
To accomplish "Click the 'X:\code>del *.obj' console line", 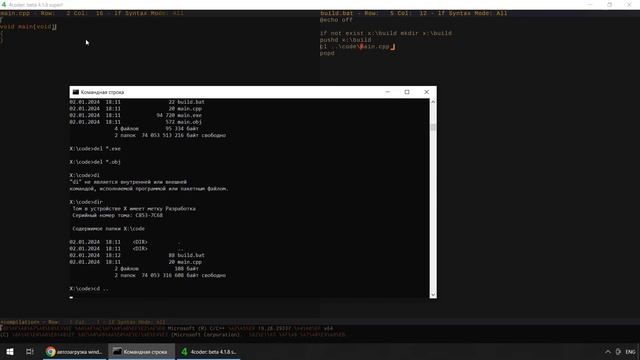I will pos(95,162).
